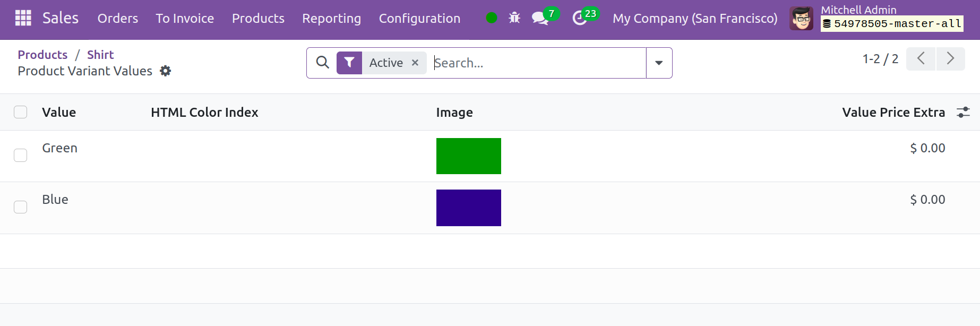Screen dimensions: 980x326
Task: Open the activities clock icon
Action: point(580,18)
